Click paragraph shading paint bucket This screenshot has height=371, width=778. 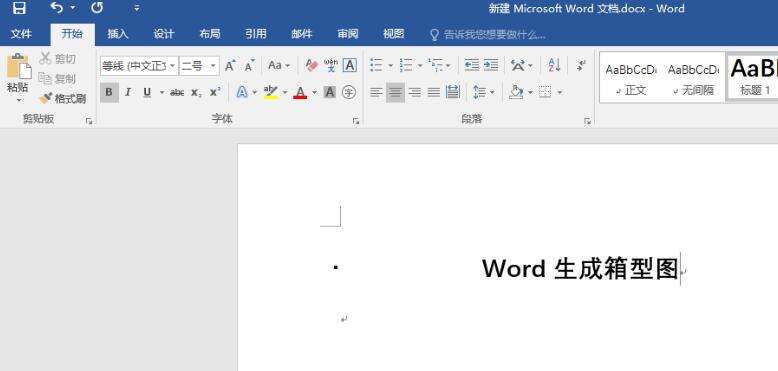[x=517, y=92]
